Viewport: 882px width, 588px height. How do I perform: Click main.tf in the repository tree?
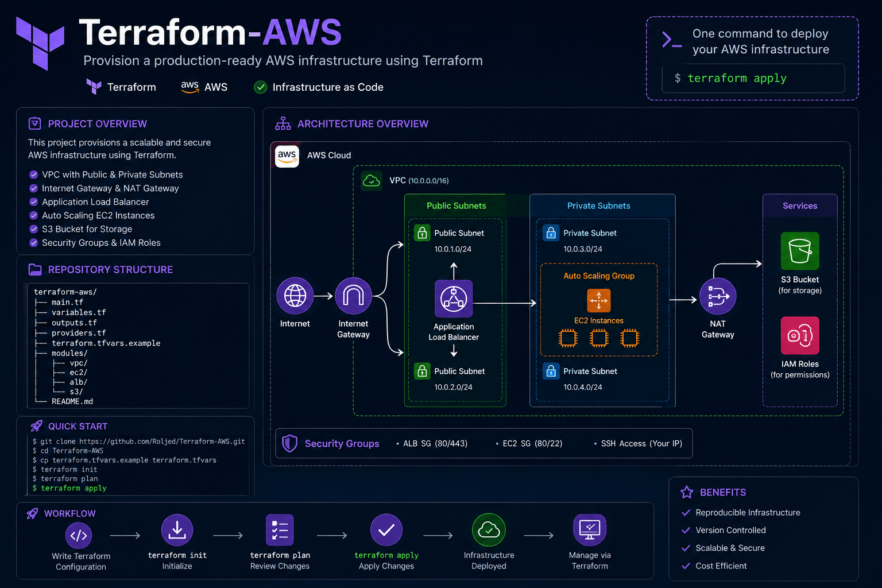coord(67,302)
